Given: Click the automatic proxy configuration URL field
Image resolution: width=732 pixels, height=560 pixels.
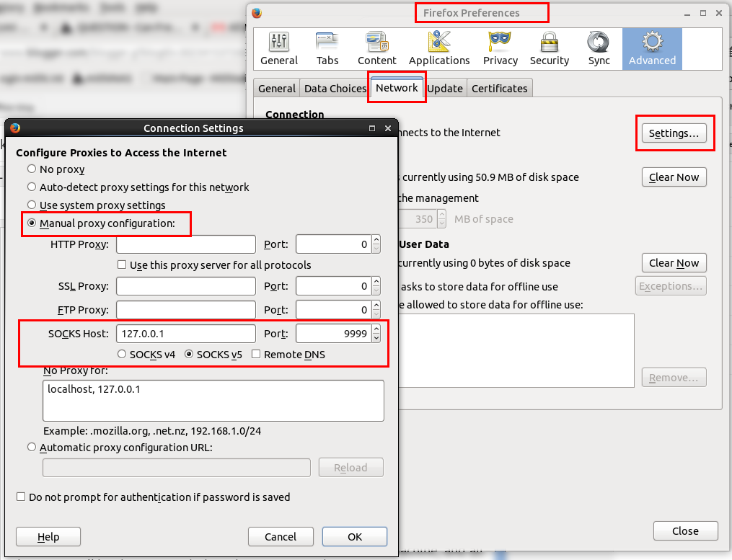Looking at the screenshot, I should pos(177,468).
